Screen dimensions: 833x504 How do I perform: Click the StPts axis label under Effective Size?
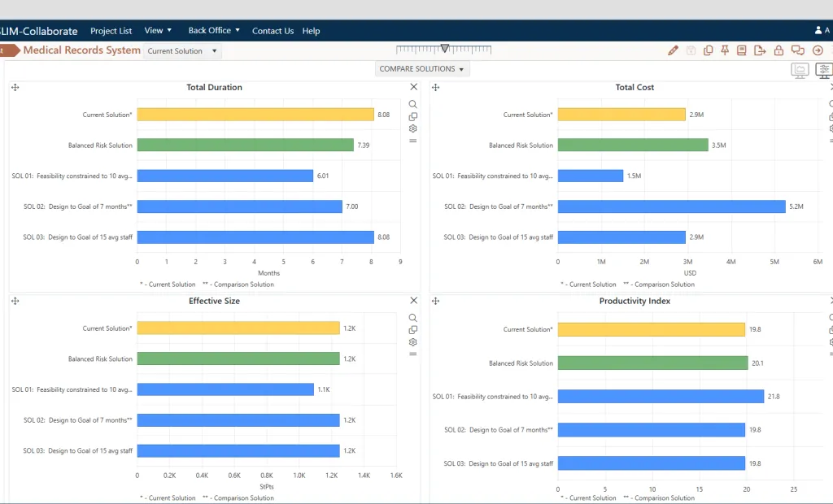click(x=267, y=486)
